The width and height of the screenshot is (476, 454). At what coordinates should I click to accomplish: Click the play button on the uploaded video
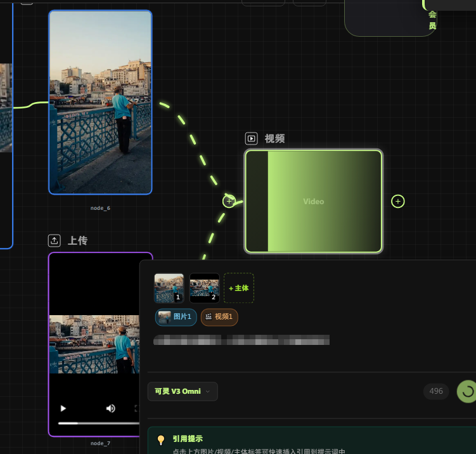[x=63, y=408]
